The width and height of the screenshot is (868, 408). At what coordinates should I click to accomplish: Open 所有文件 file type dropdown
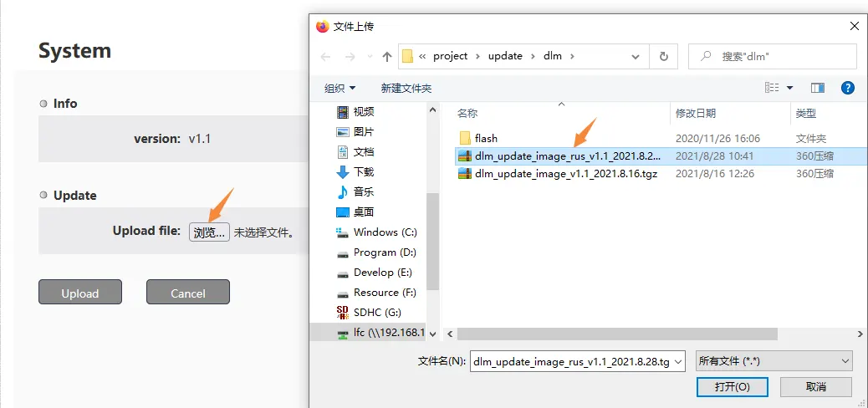tap(774, 361)
